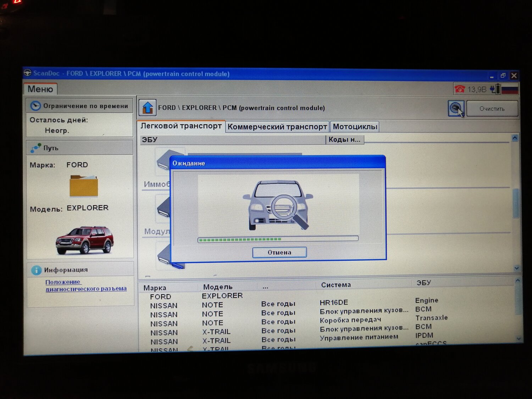This screenshot has width=532, height=399.
Task: Select the Transaxle ECU entry
Action: (432, 317)
